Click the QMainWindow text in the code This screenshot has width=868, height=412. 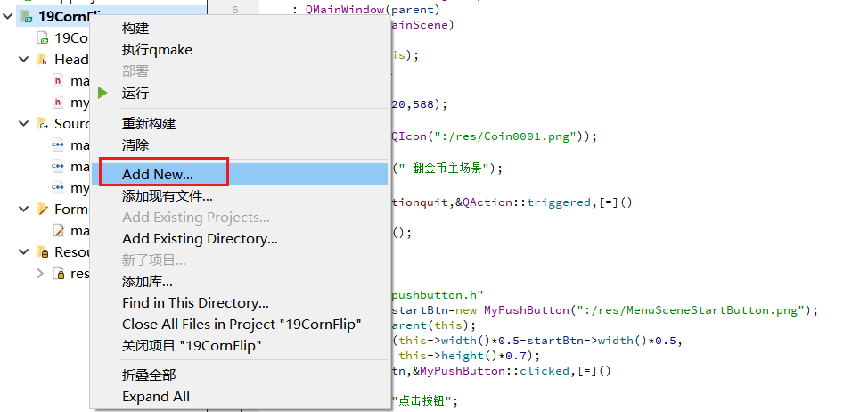[345, 10]
